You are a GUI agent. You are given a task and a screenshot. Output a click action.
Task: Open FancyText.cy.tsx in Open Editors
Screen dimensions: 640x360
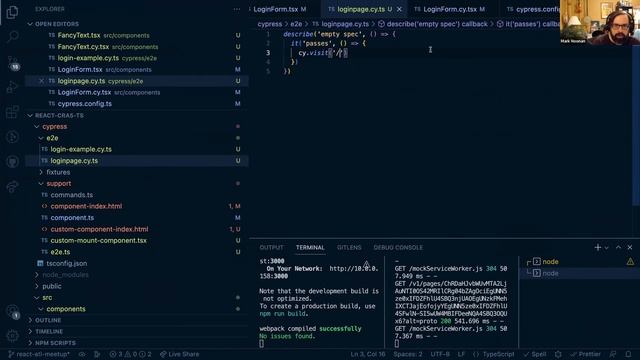point(83,47)
